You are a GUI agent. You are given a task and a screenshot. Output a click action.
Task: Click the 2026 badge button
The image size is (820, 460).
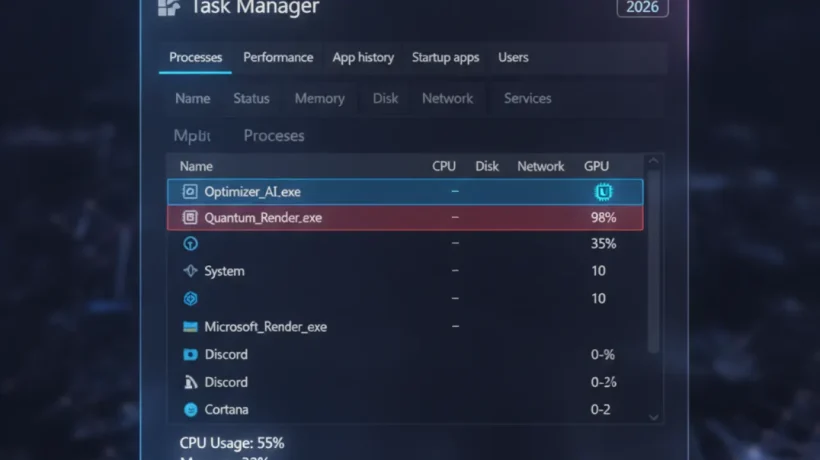642,7
